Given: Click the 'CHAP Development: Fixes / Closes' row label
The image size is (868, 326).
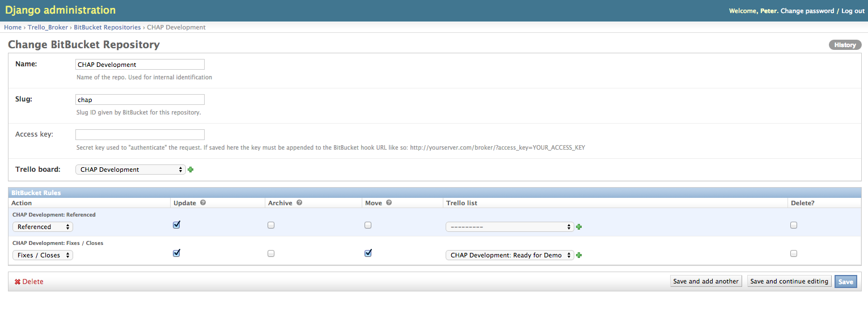Looking at the screenshot, I should [58, 243].
